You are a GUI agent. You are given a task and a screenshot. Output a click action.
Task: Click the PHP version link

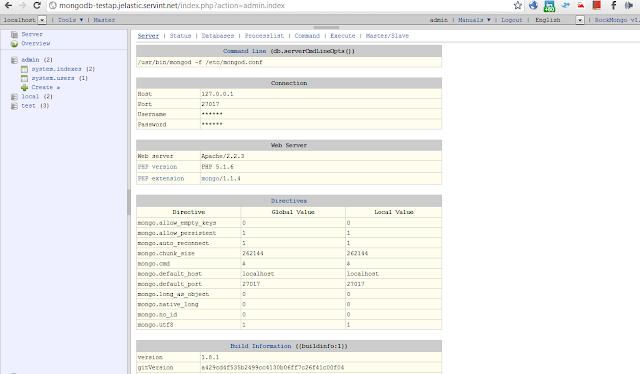pos(157,167)
